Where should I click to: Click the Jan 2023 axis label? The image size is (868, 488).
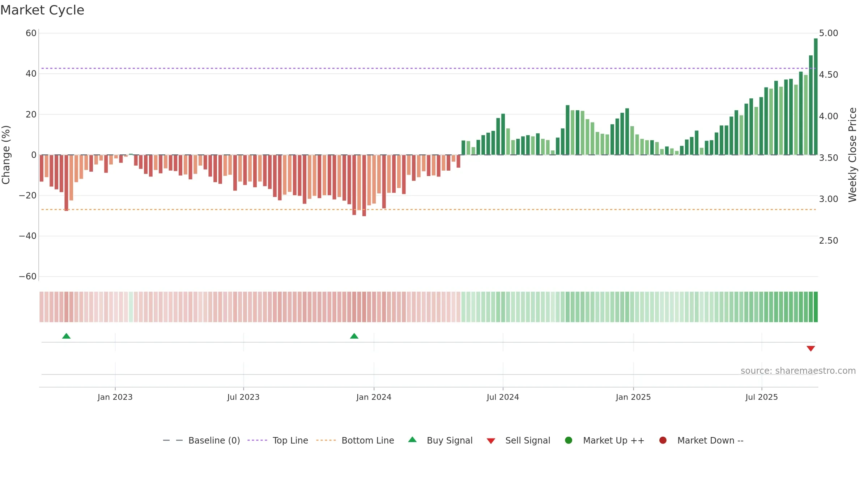tap(115, 397)
